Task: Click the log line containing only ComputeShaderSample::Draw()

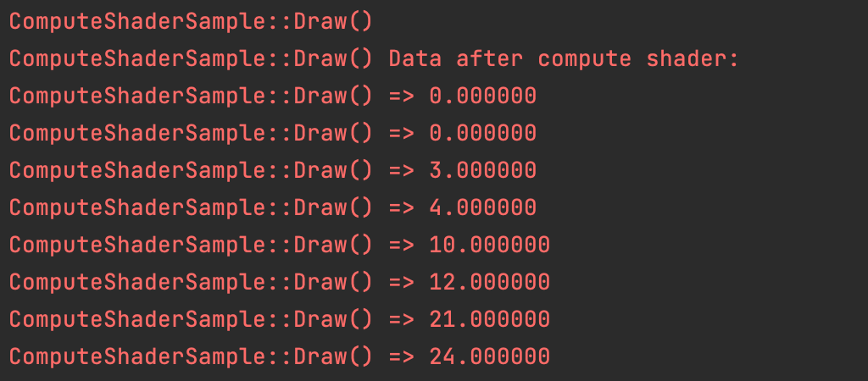Action: [191, 22]
